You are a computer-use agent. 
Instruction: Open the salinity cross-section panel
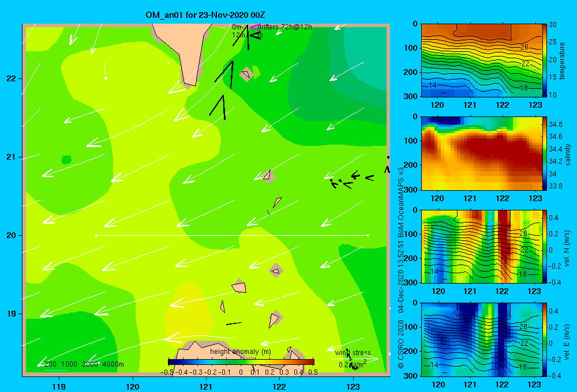pyautogui.click(x=482, y=153)
